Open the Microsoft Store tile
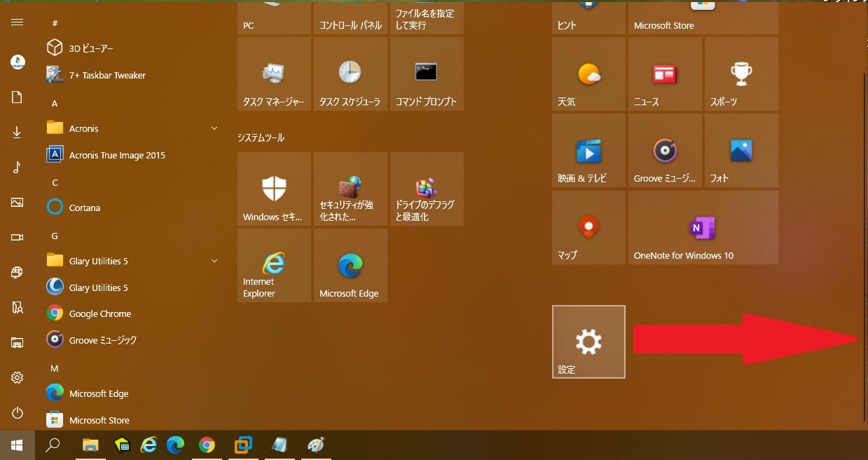The width and height of the screenshot is (868, 460). click(703, 17)
